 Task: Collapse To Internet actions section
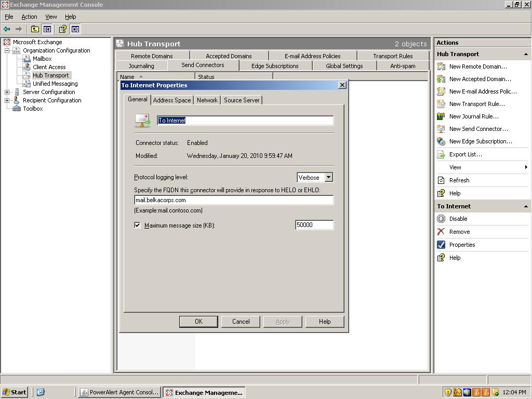pyautogui.click(x=526, y=206)
